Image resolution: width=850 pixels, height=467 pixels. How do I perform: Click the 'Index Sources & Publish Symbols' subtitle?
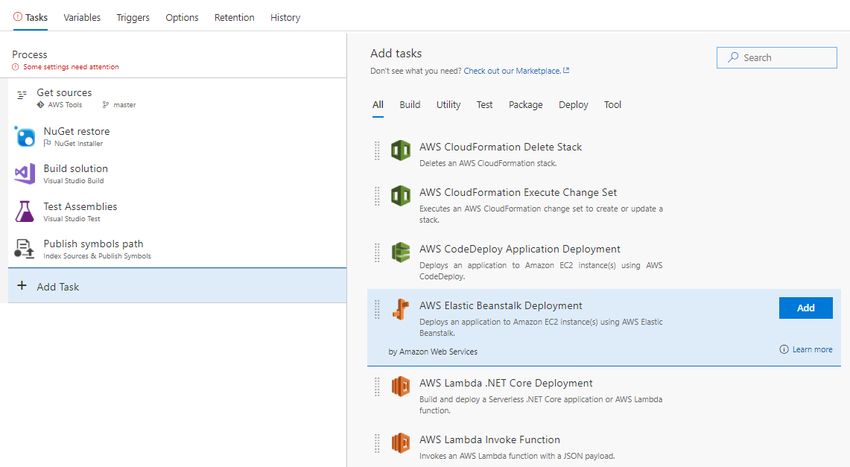point(97,256)
